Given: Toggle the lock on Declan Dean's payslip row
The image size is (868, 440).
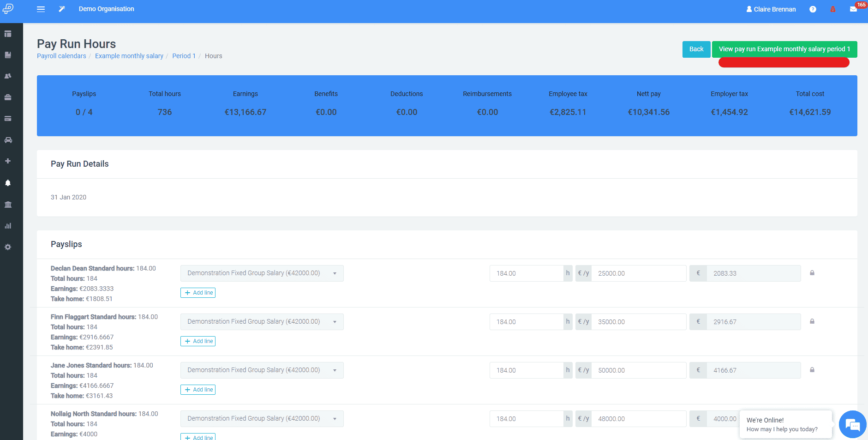Looking at the screenshot, I should 812,273.
